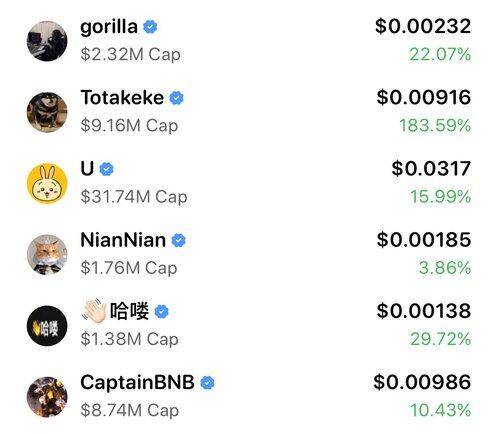Open the gorilla token avatar
Screen dimensions: 500x434
47,41
